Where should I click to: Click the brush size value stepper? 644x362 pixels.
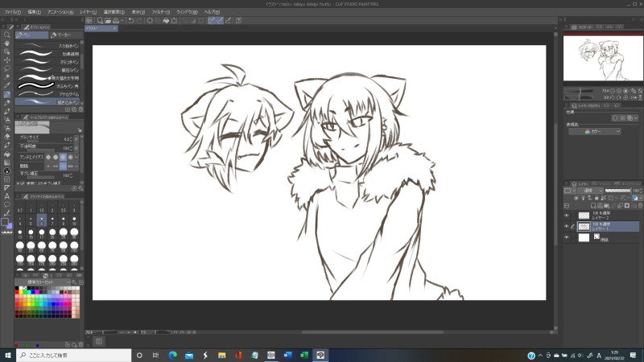click(x=72, y=139)
